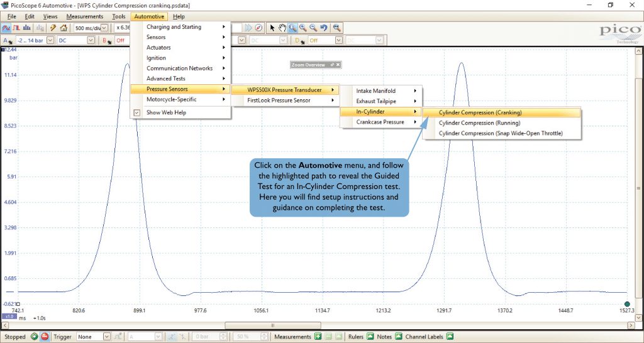Click the red Stop capture button
The image size is (644, 343).
point(45,337)
